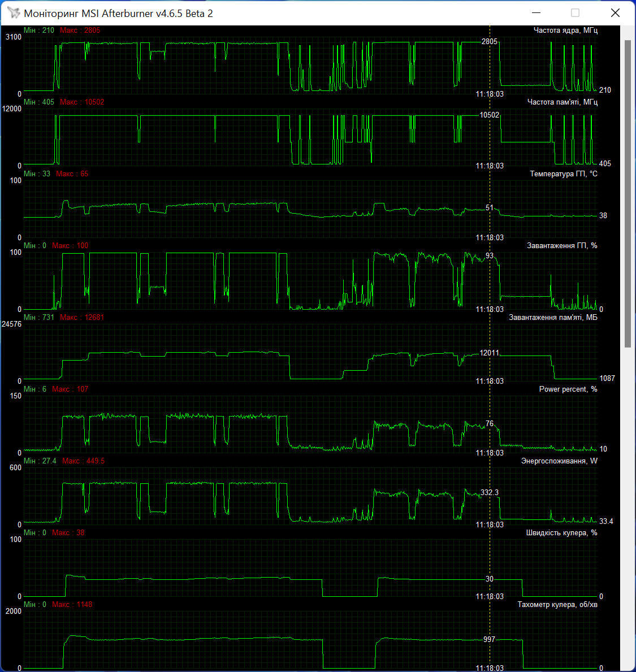
Task: Click the 'Швидкість кулера, %' graph label
Action: pos(561,533)
